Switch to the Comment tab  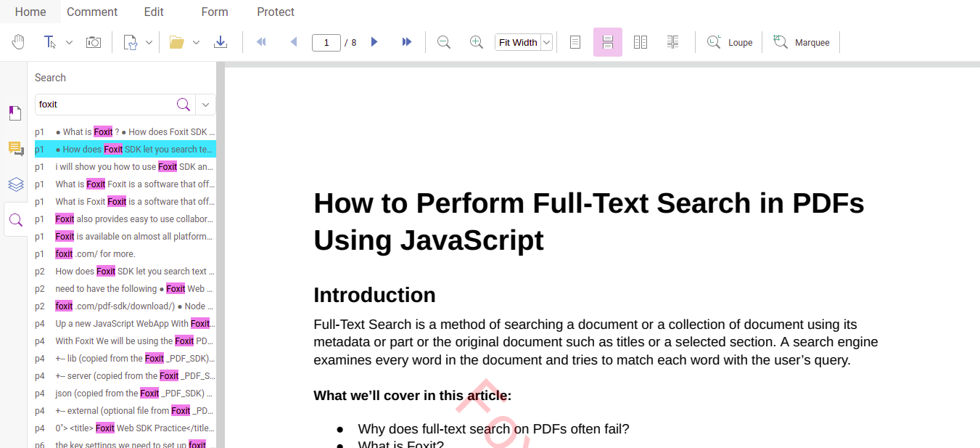[91, 12]
